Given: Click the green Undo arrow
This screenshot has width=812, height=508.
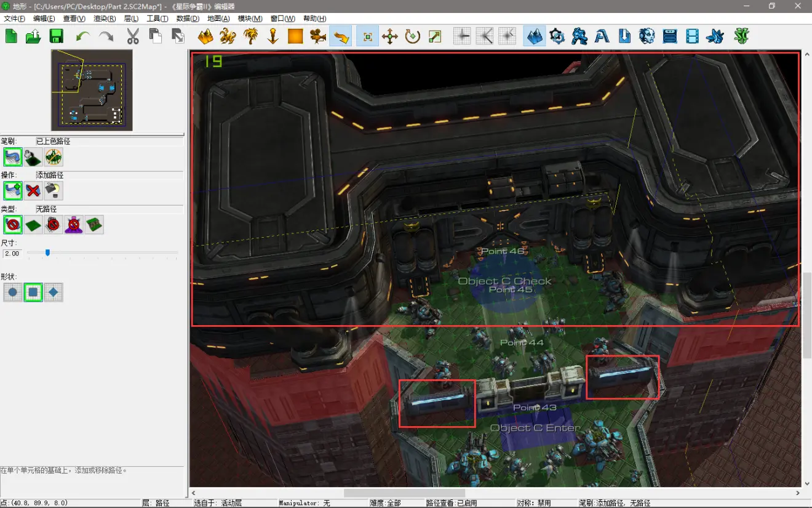Looking at the screenshot, I should [83, 36].
